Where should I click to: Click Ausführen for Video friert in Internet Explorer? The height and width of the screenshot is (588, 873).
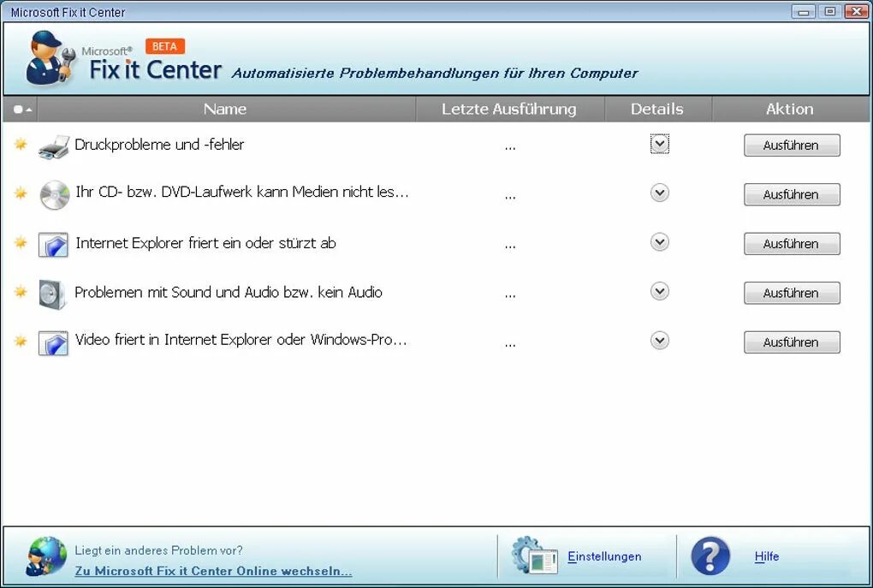[x=792, y=342]
